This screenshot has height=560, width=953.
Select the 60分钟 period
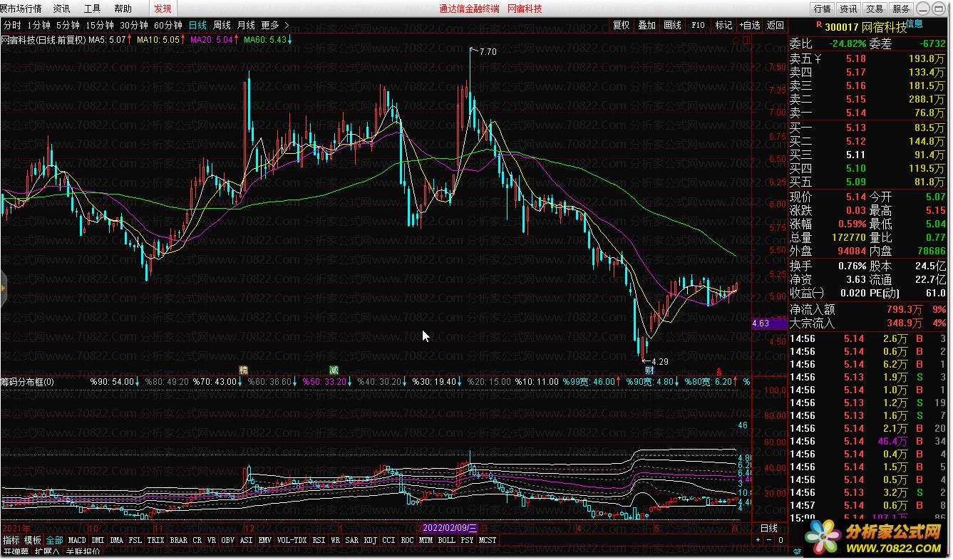pyautogui.click(x=168, y=25)
